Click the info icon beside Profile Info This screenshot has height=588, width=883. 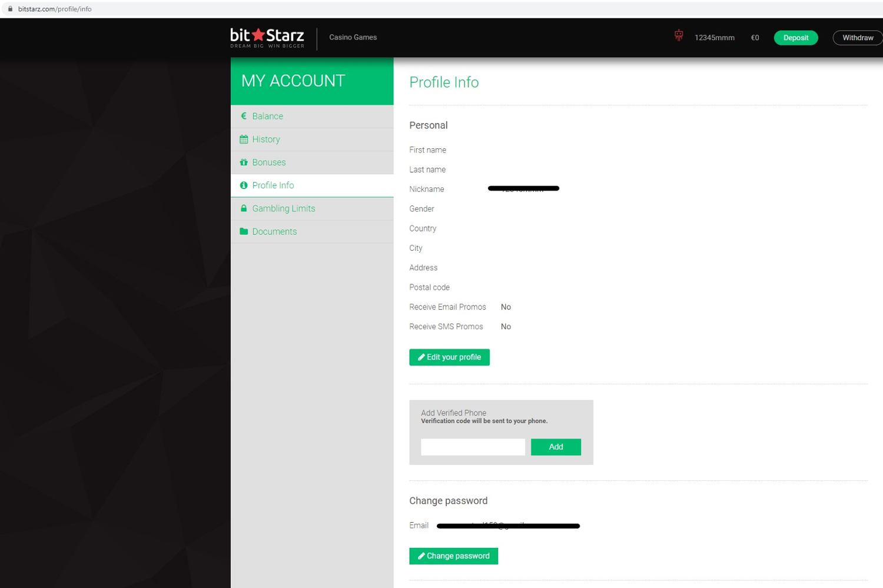(x=244, y=185)
